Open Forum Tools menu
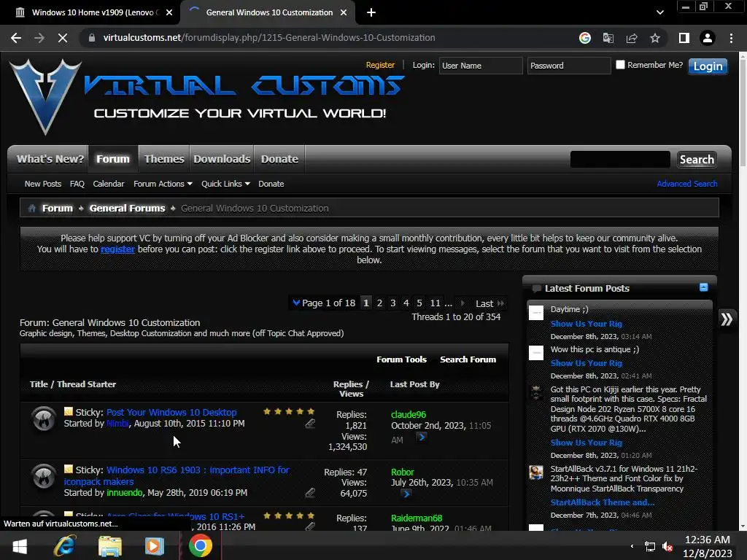Screen dimensions: 747x560 [402, 359]
